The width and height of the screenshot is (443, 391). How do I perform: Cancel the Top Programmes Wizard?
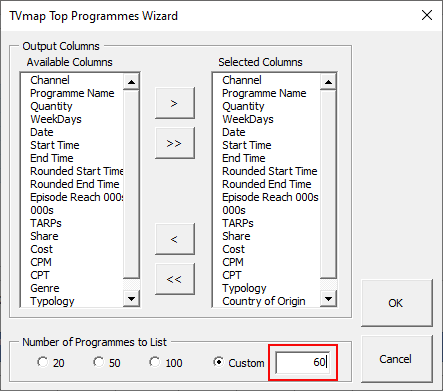397,359
